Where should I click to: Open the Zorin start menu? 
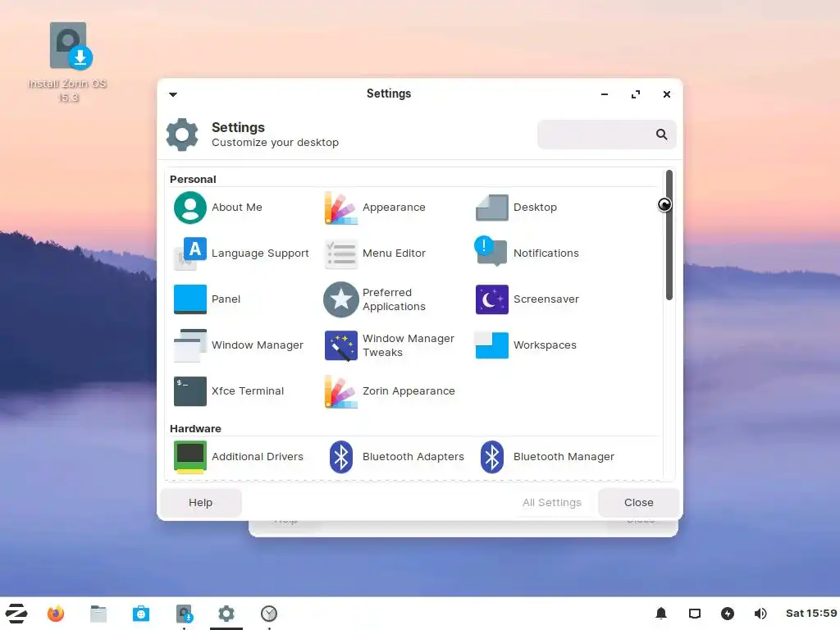(16, 614)
